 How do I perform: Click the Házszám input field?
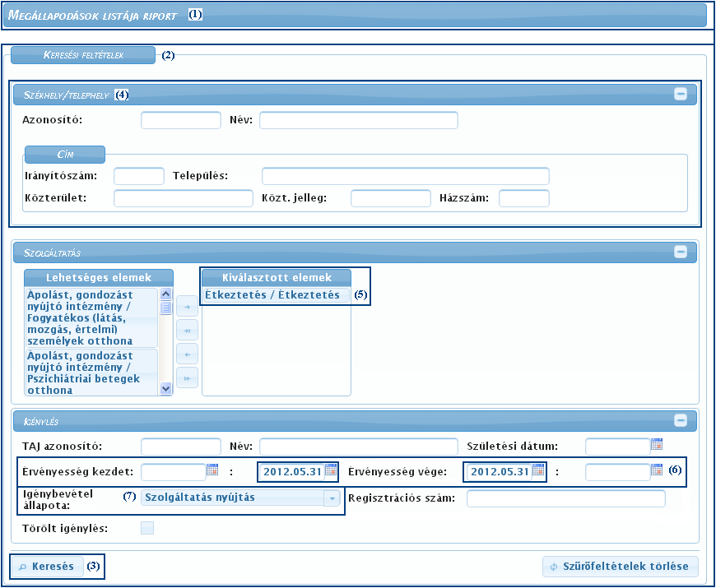click(x=523, y=198)
